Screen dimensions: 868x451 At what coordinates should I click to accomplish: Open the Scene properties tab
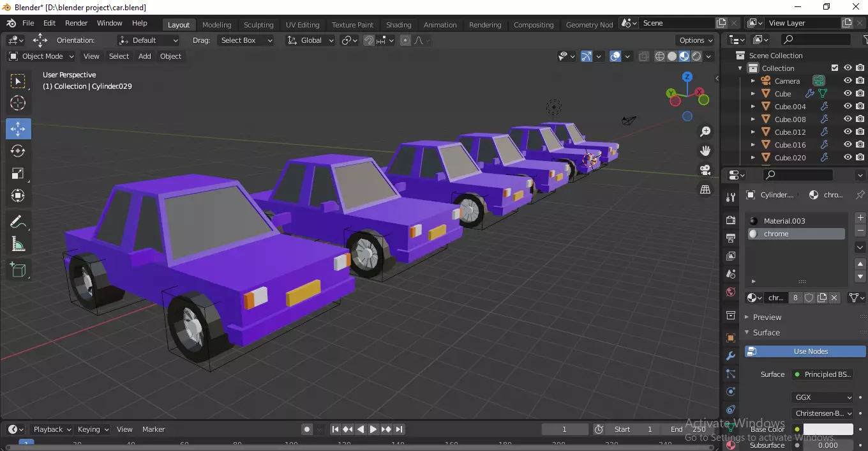coord(731,273)
